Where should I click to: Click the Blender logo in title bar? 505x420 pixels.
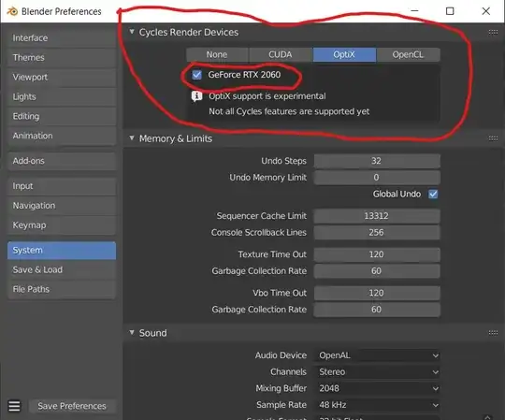tap(12, 11)
